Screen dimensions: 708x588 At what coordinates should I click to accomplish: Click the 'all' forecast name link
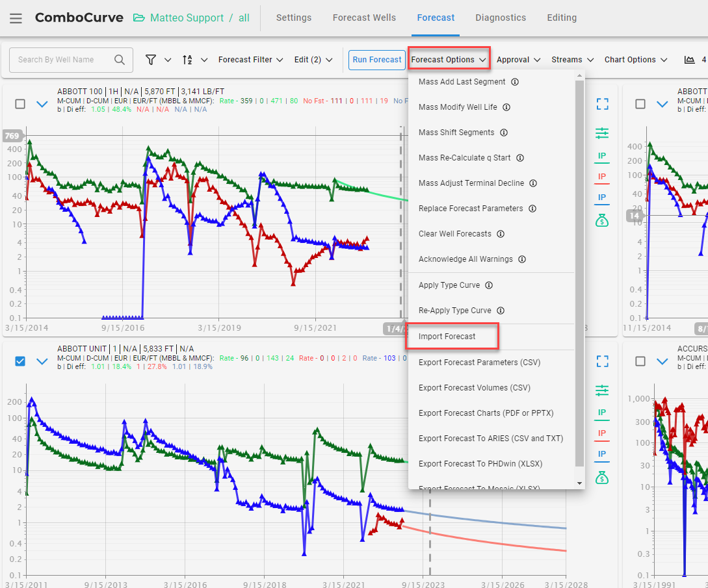244,18
